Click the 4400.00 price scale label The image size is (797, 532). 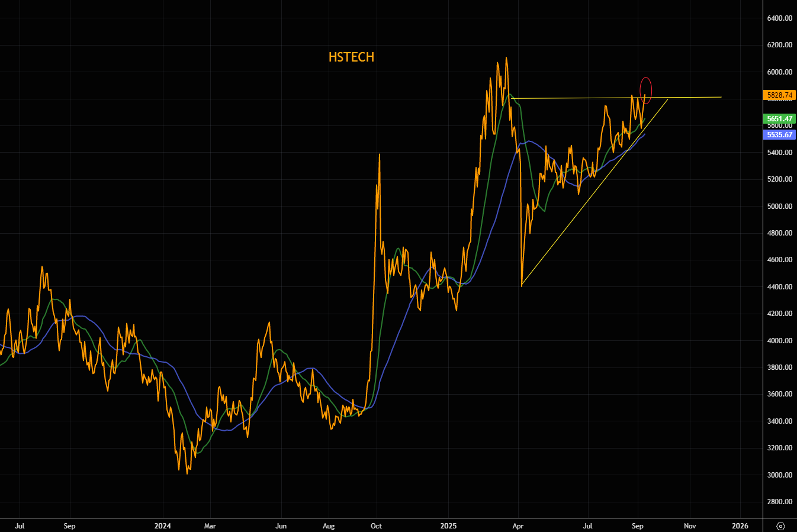click(779, 287)
